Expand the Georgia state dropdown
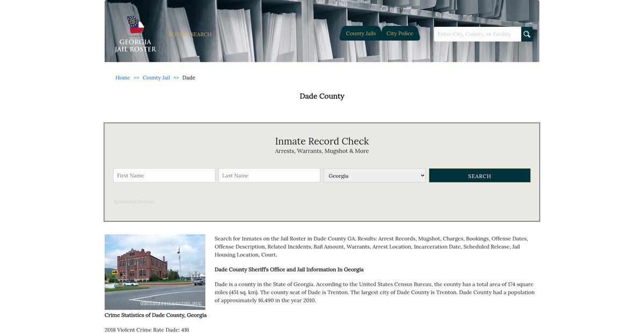This screenshot has height=333, width=644. coord(375,176)
